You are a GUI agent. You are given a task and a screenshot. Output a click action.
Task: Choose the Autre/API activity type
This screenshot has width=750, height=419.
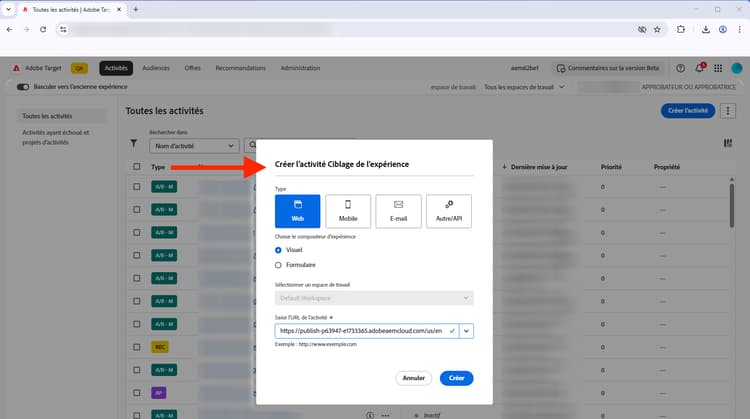[x=449, y=211]
